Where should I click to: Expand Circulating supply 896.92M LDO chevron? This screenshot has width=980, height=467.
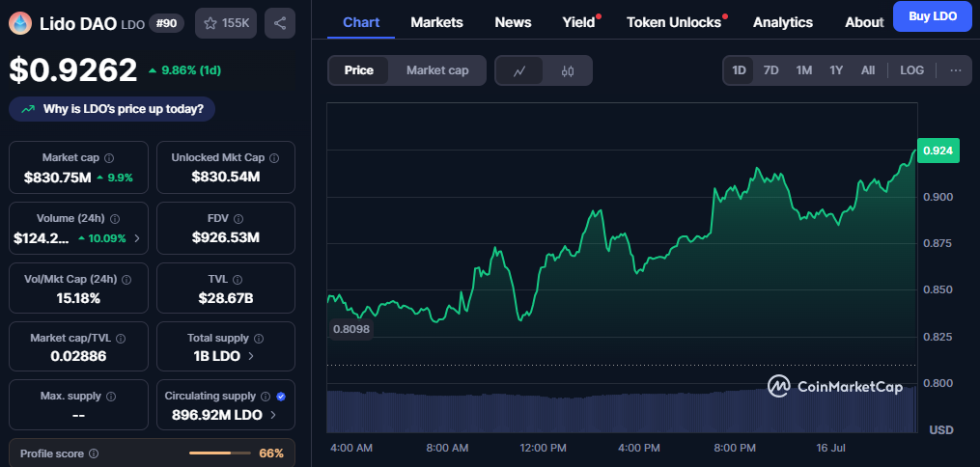coord(272,415)
